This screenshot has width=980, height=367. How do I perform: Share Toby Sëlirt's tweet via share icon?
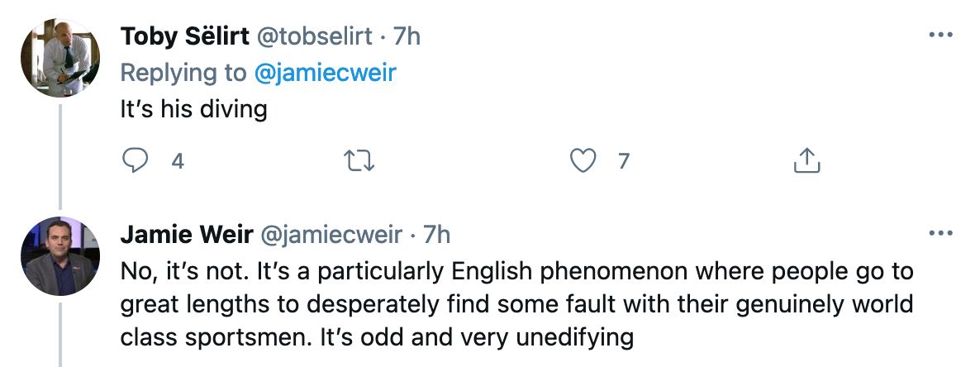806,161
